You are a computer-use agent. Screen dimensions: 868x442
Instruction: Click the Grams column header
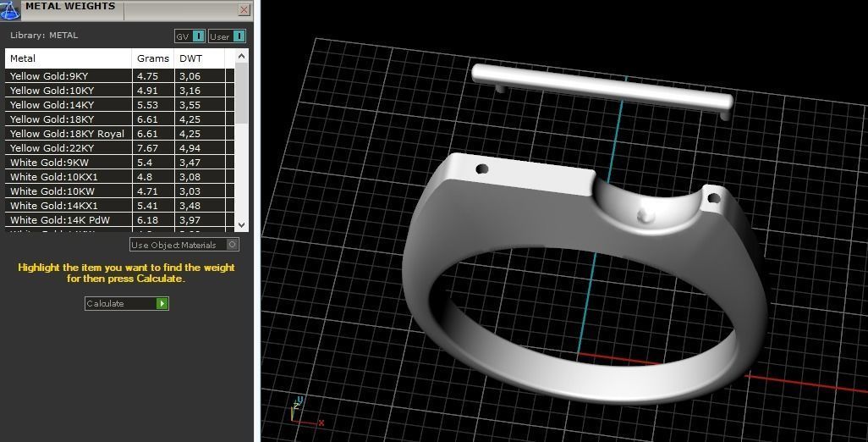(x=153, y=58)
